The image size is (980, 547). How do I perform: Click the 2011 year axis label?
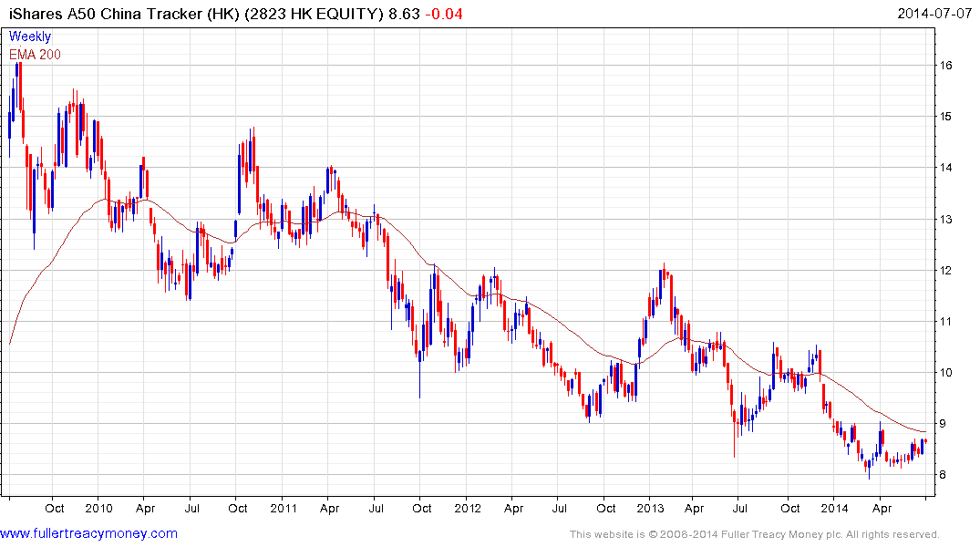tap(284, 508)
